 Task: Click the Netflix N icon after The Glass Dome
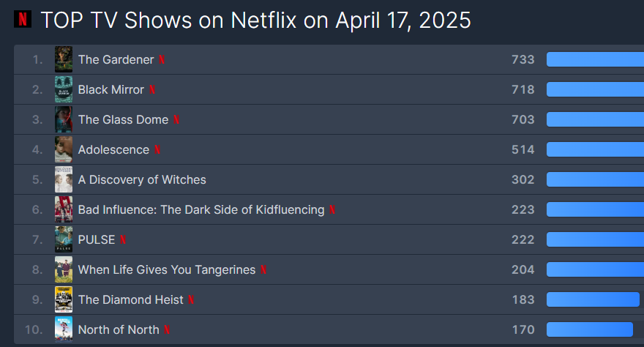pyautogui.click(x=176, y=120)
